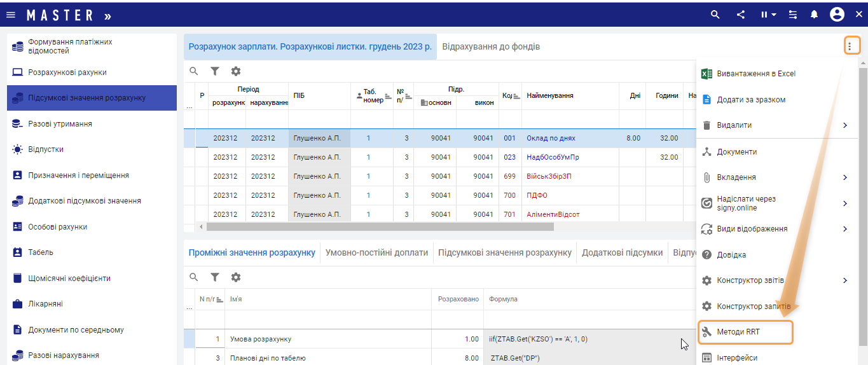
Task: Open the user account menu
Action: pos(837,15)
